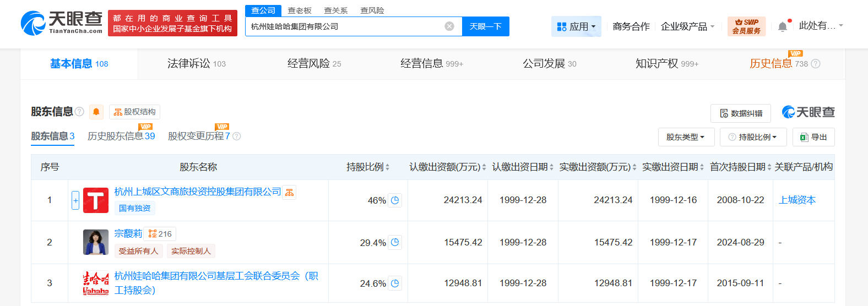
Task: Clear the search box with X icon
Action: [x=449, y=26]
